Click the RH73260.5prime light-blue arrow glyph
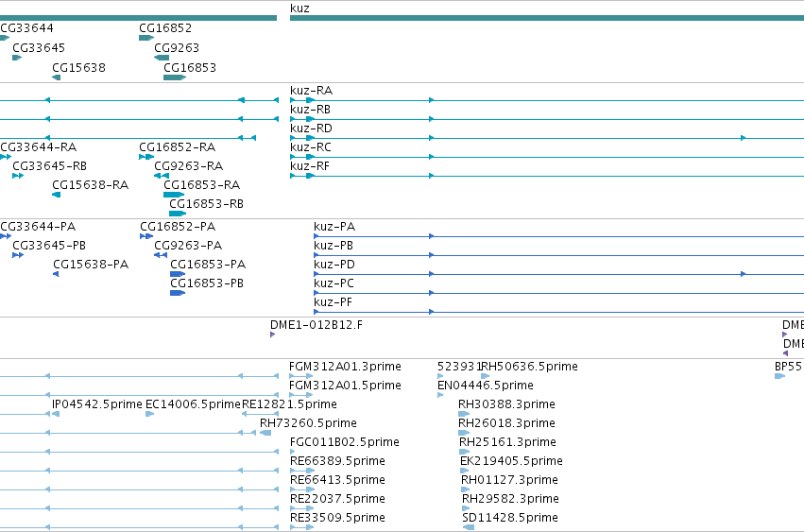The width and height of the screenshot is (804, 532). 265,433
